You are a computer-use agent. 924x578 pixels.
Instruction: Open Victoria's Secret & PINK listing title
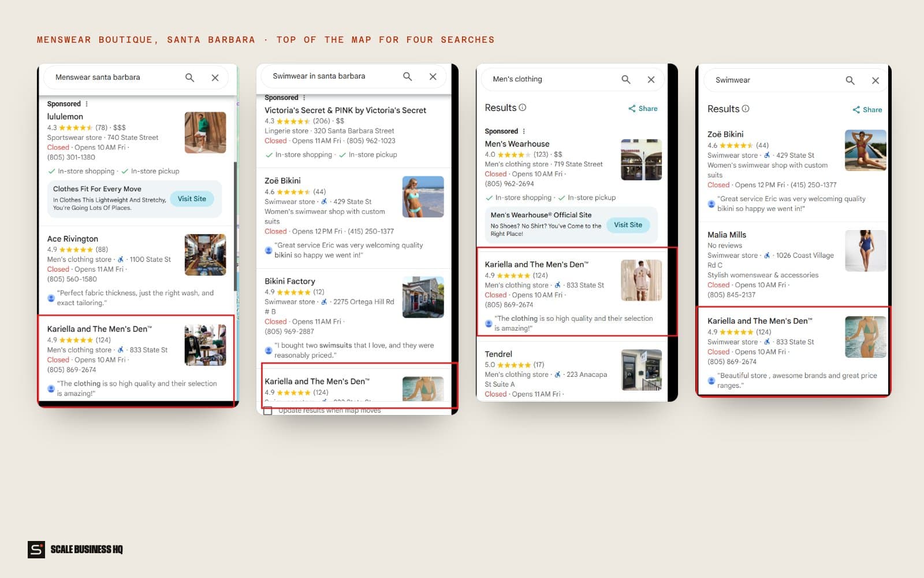345,110
